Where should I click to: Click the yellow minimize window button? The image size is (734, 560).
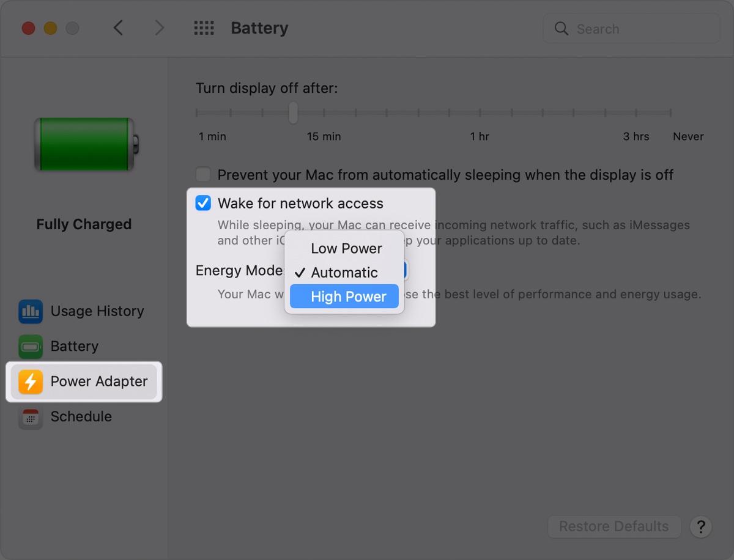click(x=50, y=28)
